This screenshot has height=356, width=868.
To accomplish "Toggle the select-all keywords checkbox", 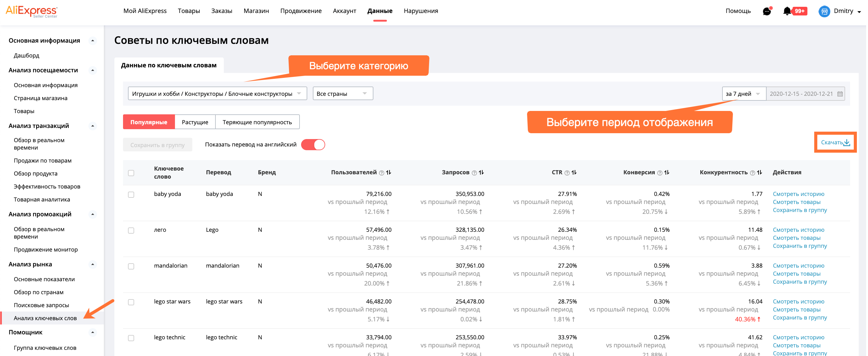I will [131, 173].
